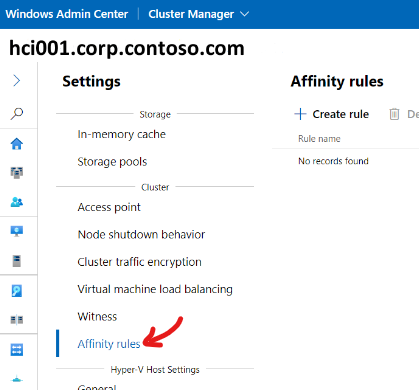
Task: Open Servers via gray server tower icon
Action: [x=17, y=261]
